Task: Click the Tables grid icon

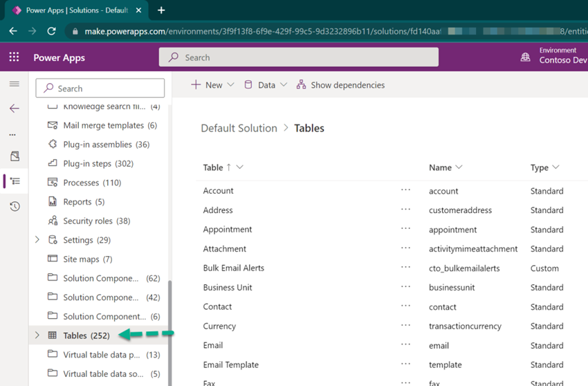Action: [x=53, y=336]
